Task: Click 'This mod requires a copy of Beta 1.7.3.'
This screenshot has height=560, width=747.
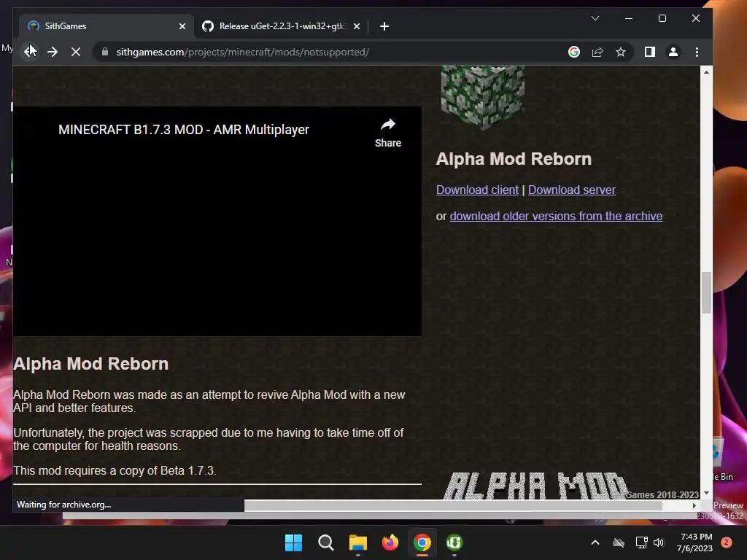Action: click(x=115, y=470)
